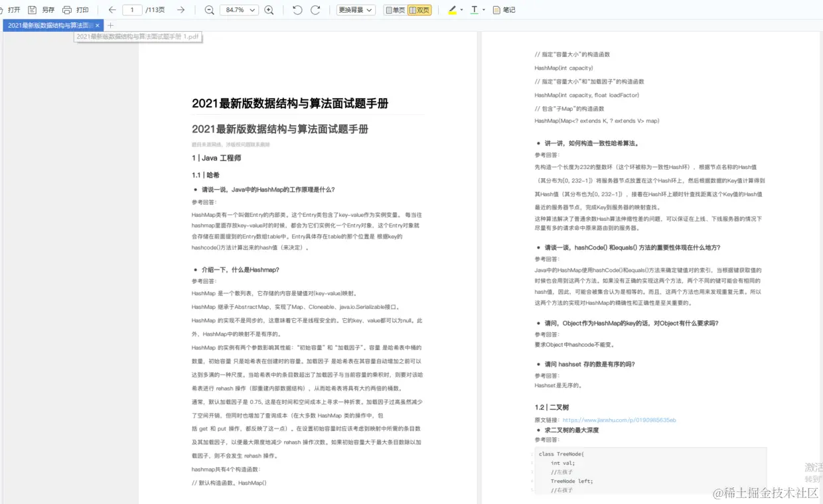823x504 pixels.
Task: Rotate the page clockwise
Action: [x=315, y=10]
